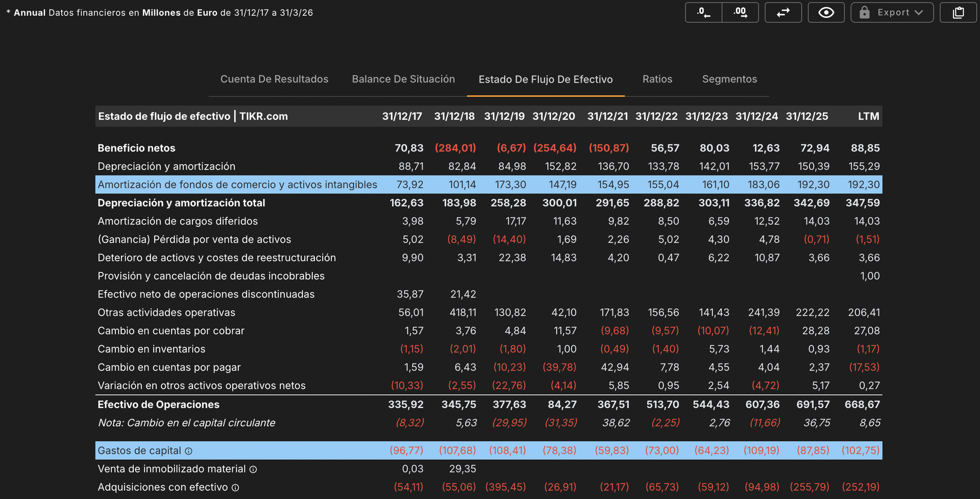Select highlighted Amortización de fondos de comercio row
The height and width of the screenshot is (499, 980).
[x=488, y=185]
